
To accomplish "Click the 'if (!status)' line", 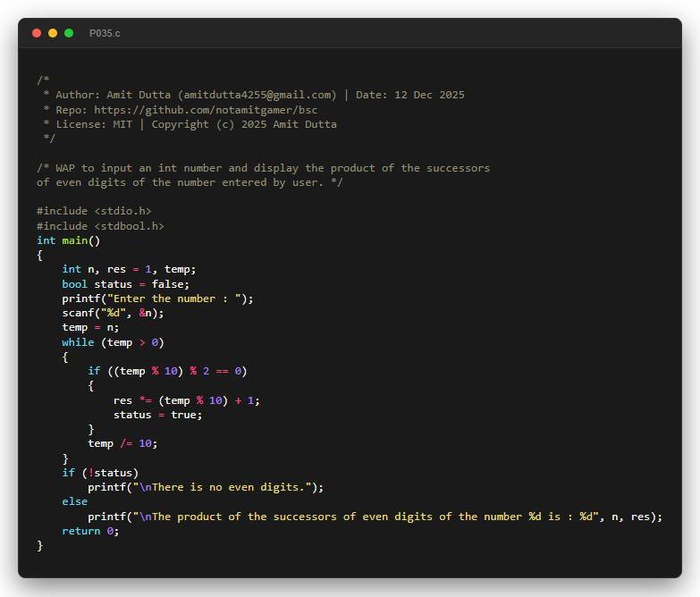I will click(x=100, y=473).
